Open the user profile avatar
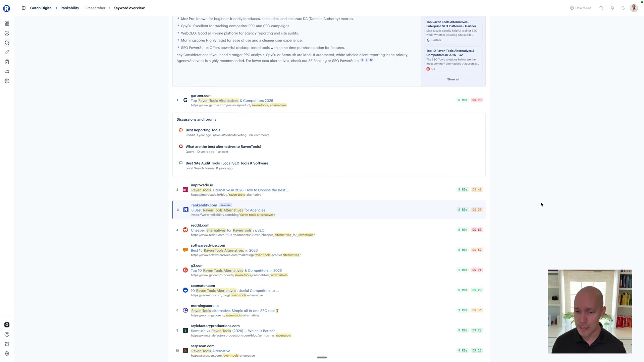 (634, 8)
